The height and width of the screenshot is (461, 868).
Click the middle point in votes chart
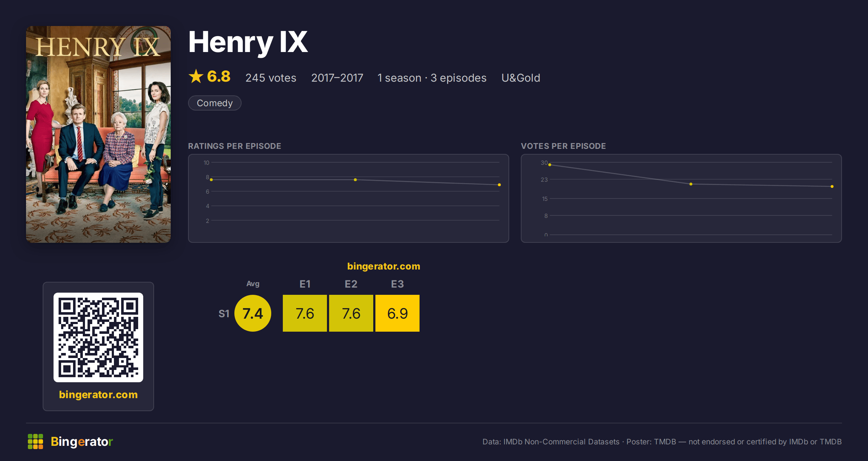pos(691,184)
